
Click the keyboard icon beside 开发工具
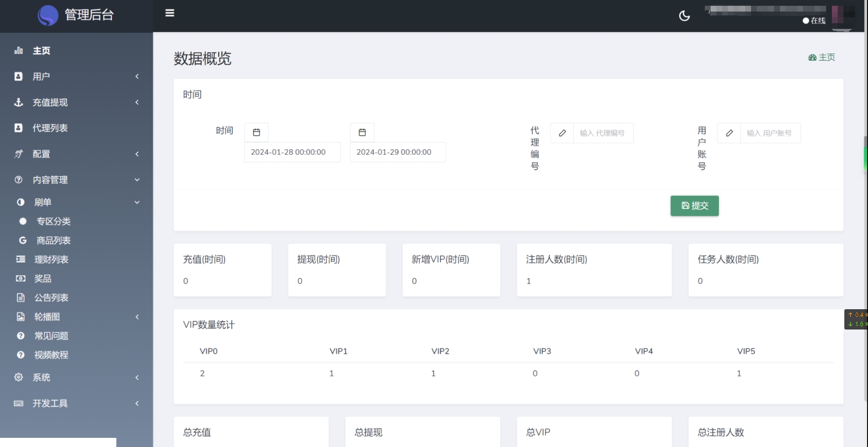click(18, 403)
